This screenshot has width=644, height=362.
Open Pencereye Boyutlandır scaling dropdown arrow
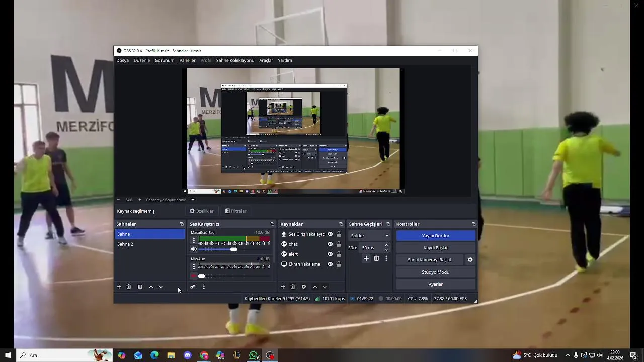click(192, 200)
